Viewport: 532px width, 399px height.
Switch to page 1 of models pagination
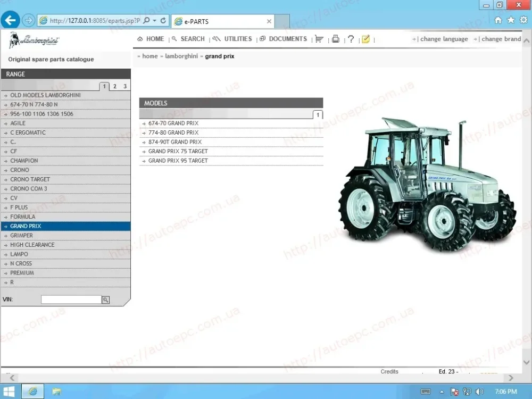(317, 114)
